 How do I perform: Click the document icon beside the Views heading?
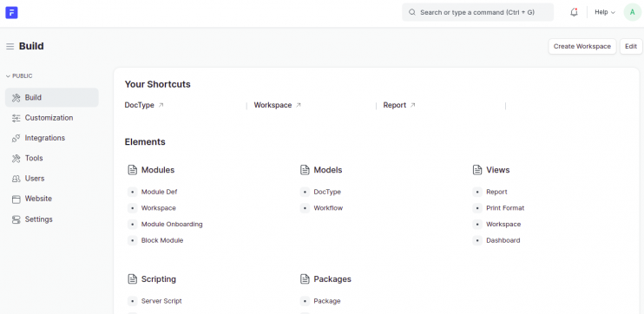(477, 170)
